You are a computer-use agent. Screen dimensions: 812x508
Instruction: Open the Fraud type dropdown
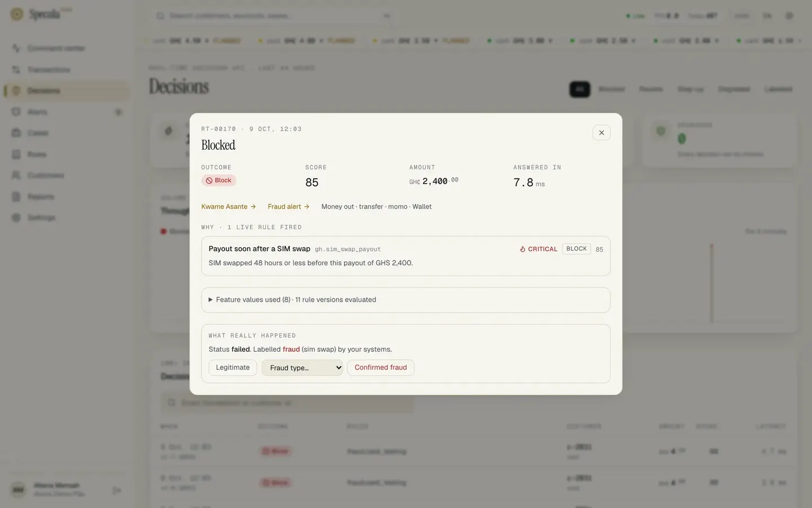(302, 367)
